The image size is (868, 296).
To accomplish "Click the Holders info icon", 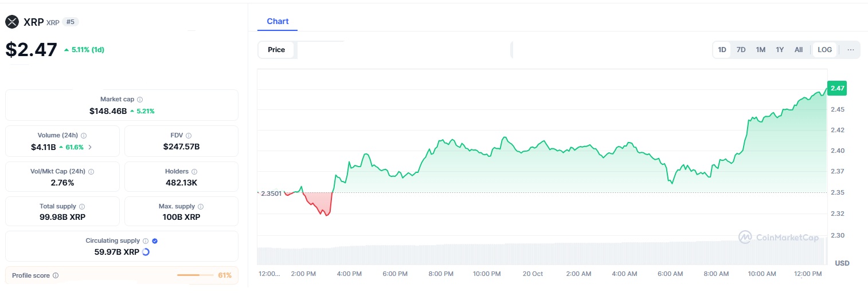I will point(194,172).
